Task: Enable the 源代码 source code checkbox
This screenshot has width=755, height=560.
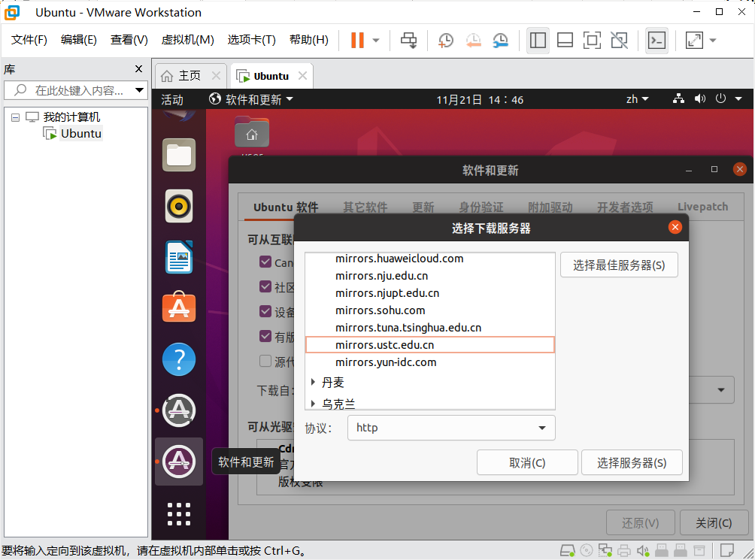Action: click(x=265, y=362)
